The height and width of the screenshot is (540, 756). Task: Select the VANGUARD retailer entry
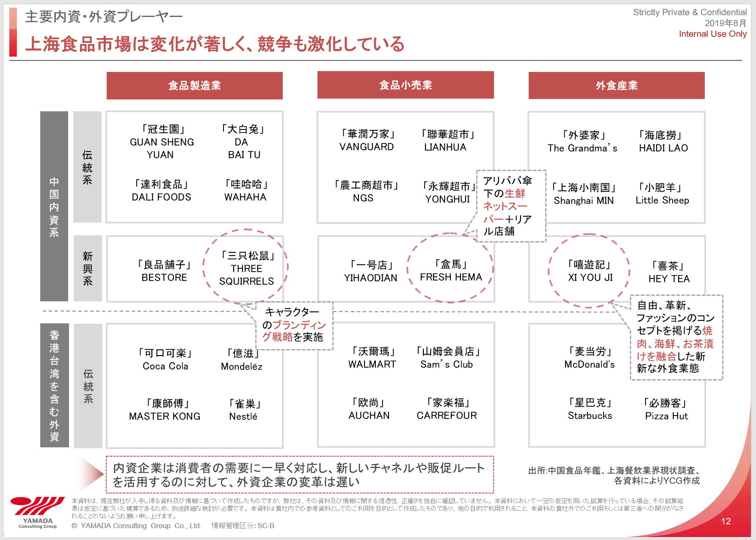(367, 141)
